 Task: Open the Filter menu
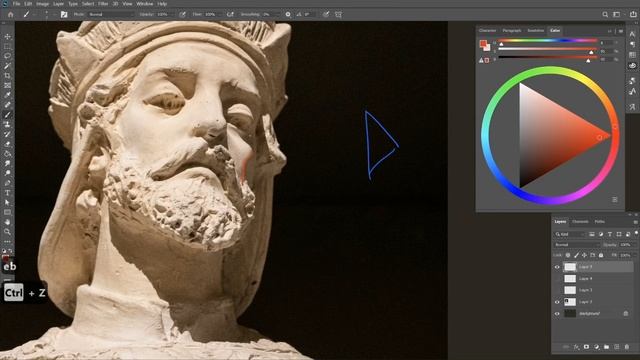103,4
